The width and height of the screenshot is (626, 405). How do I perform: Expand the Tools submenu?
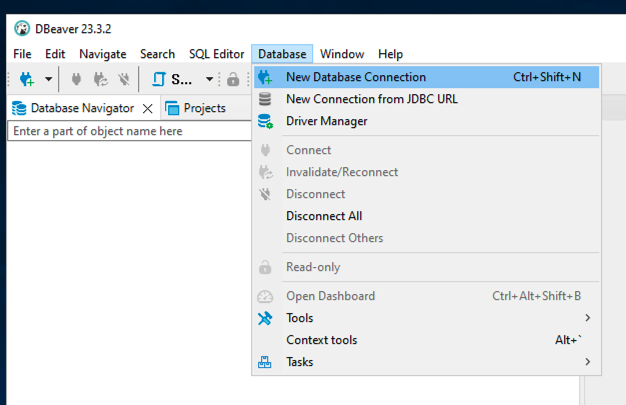426,318
